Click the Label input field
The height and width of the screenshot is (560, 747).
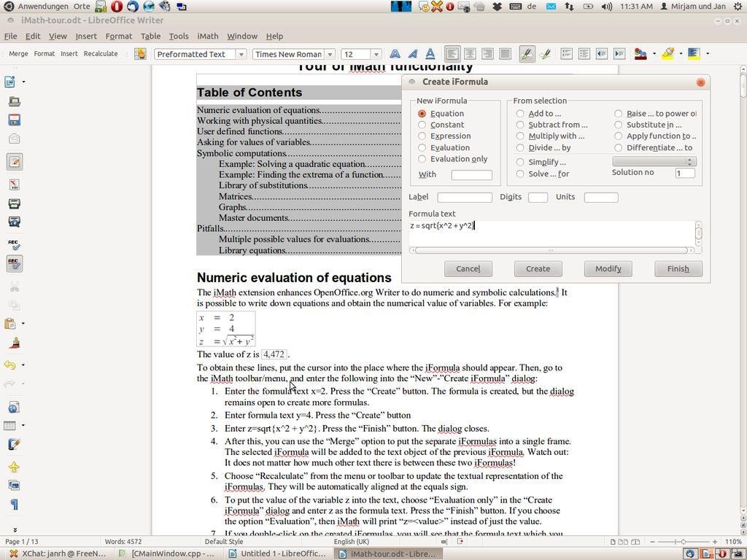(465, 198)
